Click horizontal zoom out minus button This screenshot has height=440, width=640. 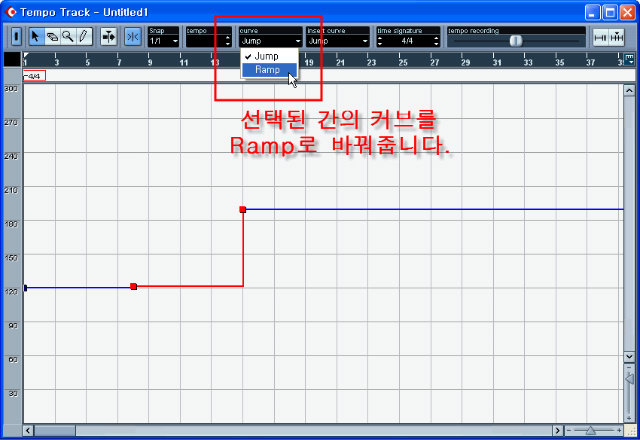click(x=569, y=431)
